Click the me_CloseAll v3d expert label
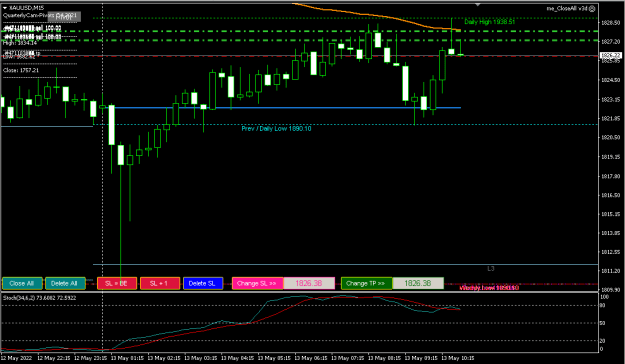Viewport: 625px width, 364px height. tap(567, 8)
